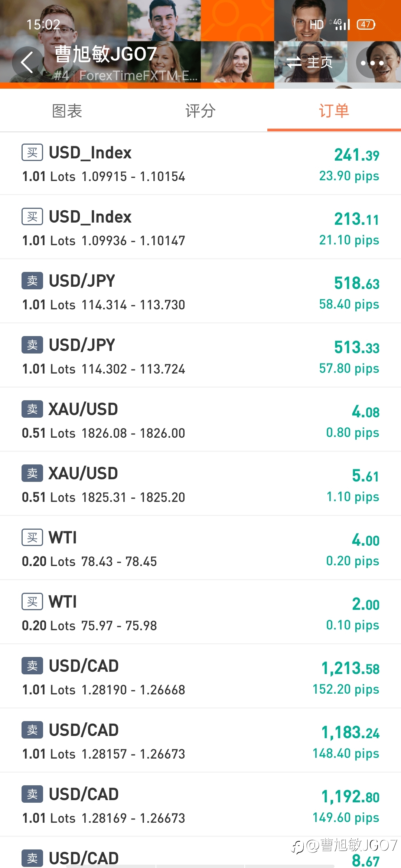Open the three-dots more menu

tap(372, 63)
